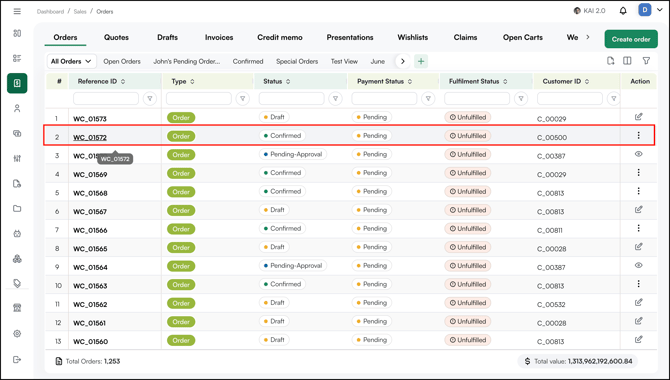Click the export file icon above table
This screenshot has height=380, width=670.
[x=611, y=61]
